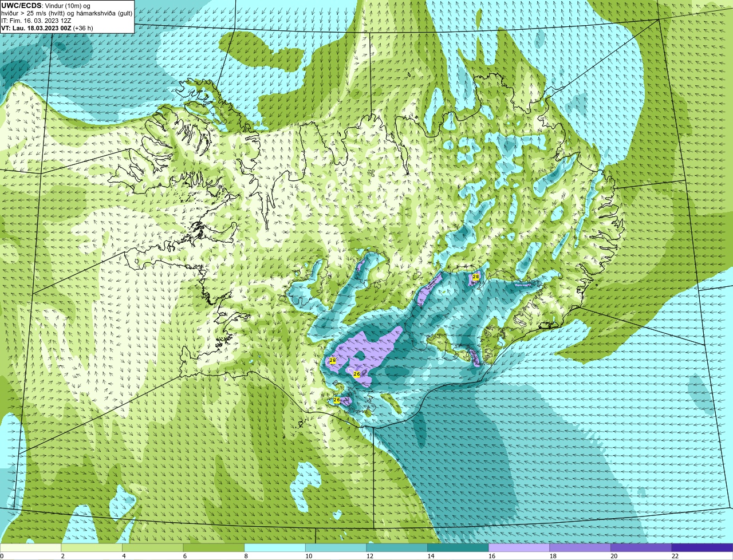
Task: Click the '16' tick label on the scale
Action: [x=492, y=556]
